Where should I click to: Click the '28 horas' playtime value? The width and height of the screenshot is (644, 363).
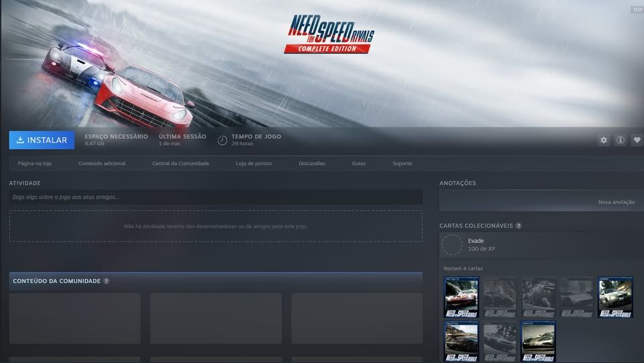[242, 144]
